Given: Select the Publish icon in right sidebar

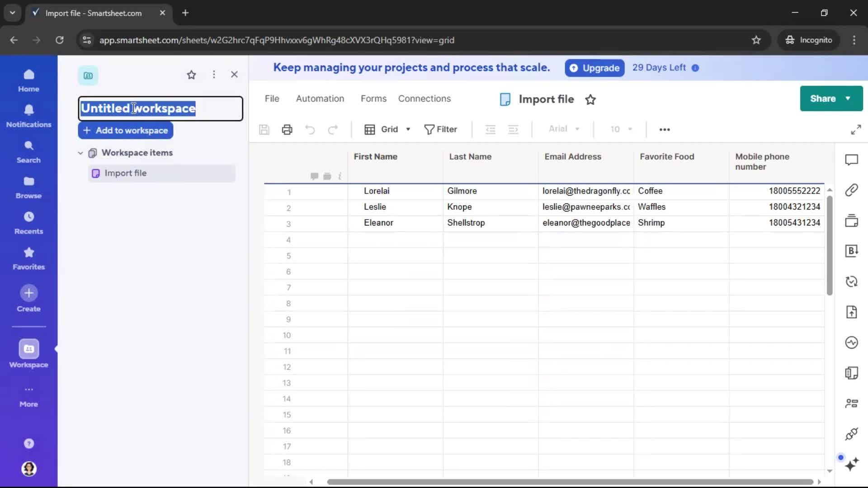Looking at the screenshot, I should (x=852, y=312).
